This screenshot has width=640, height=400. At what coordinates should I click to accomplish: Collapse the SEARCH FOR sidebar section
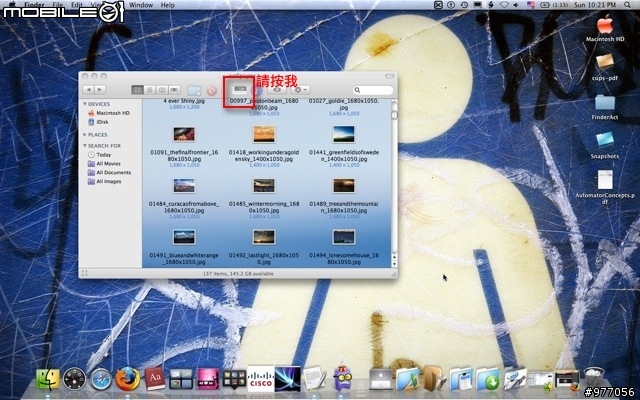coord(85,146)
